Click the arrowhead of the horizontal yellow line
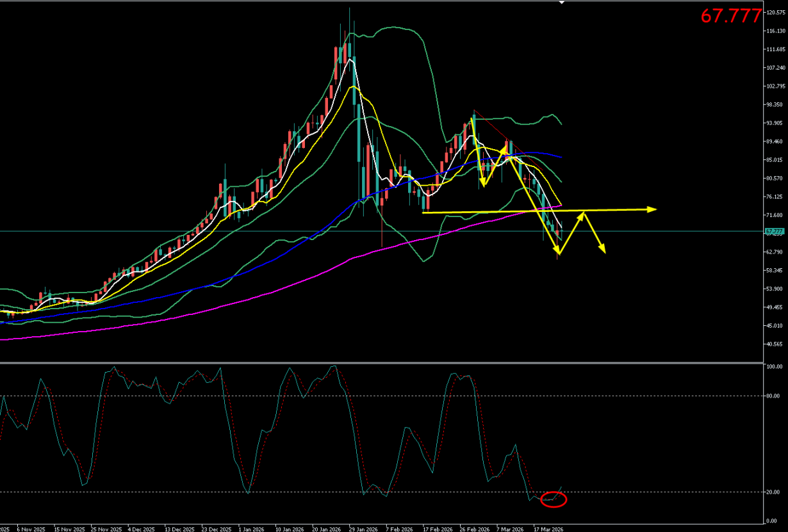The image size is (788, 532). (652, 209)
